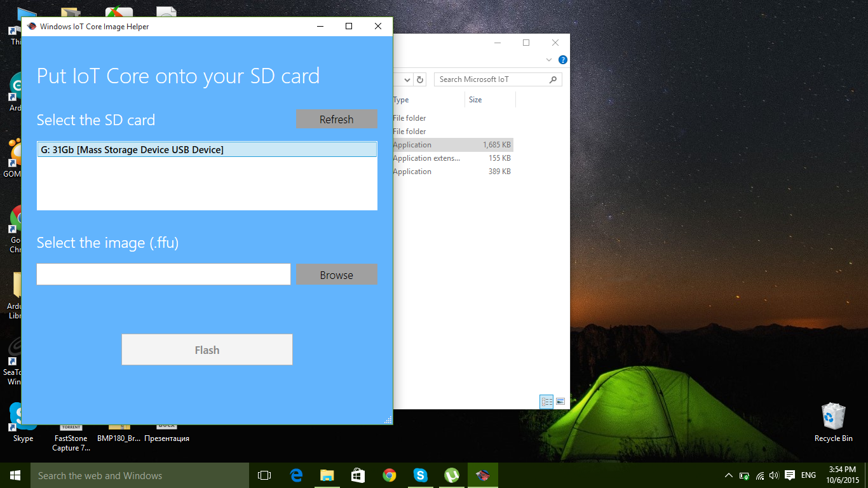868x488 pixels.
Task: Open the Windows Store taskbar icon
Action: (358, 475)
